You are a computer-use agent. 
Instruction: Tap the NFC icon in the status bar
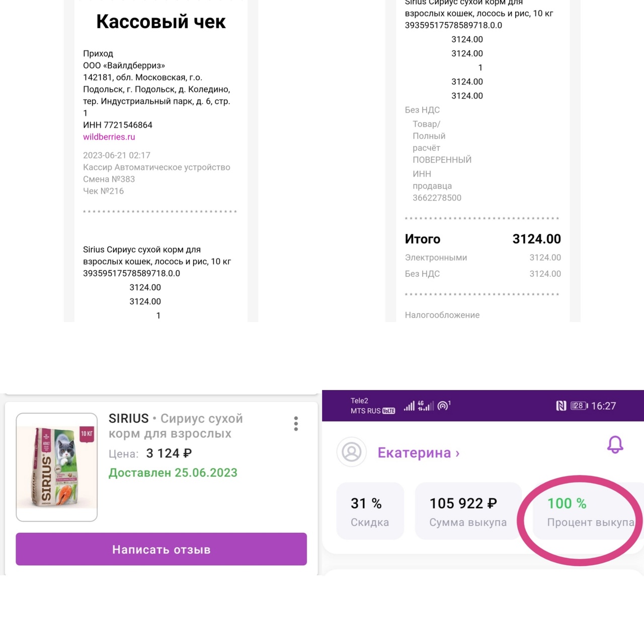(561, 406)
